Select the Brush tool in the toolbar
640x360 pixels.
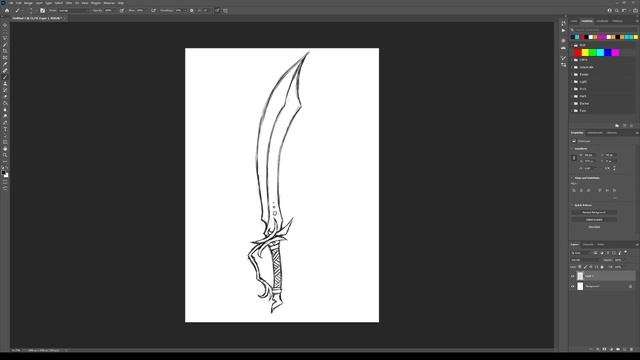(5, 77)
